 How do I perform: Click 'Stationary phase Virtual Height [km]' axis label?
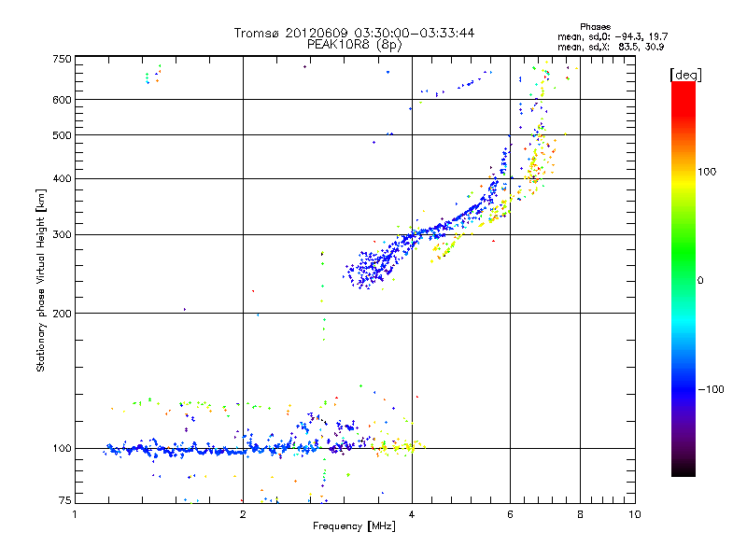click(x=40, y=281)
